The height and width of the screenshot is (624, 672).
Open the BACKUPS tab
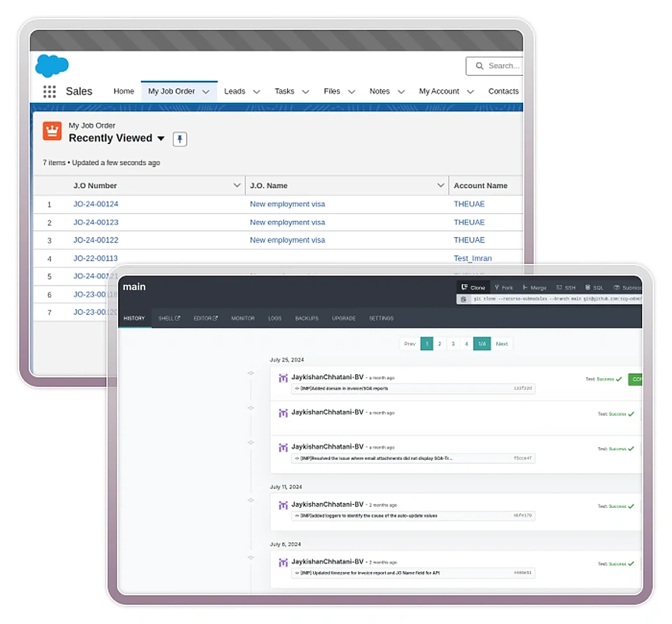pyautogui.click(x=307, y=318)
